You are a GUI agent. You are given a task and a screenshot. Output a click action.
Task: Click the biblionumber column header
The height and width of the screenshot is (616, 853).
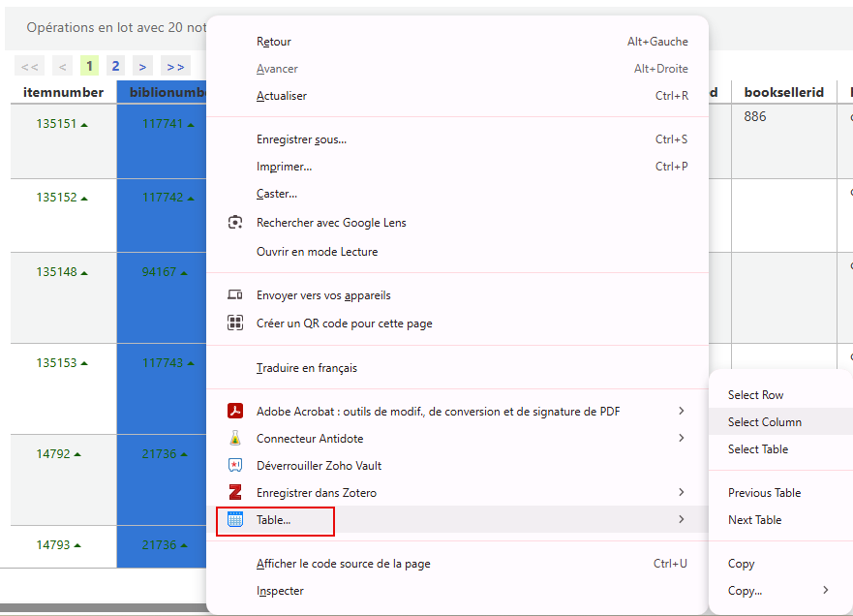[x=162, y=92]
